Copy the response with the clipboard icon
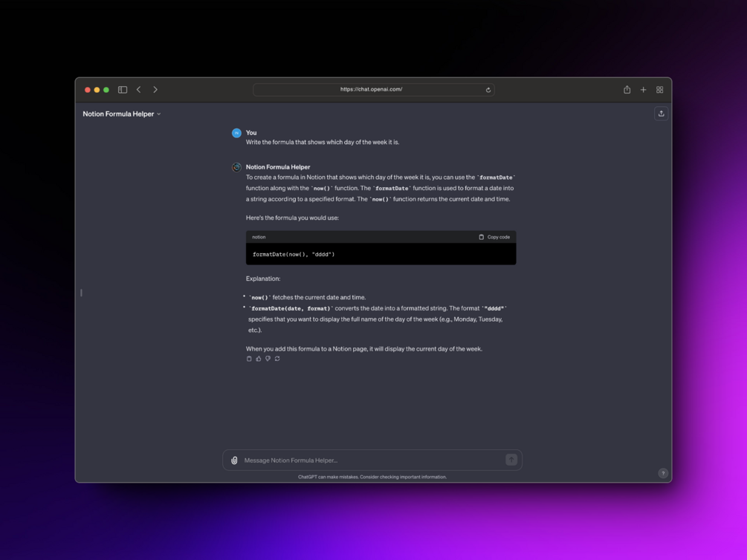The image size is (747, 560). coord(249,359)
